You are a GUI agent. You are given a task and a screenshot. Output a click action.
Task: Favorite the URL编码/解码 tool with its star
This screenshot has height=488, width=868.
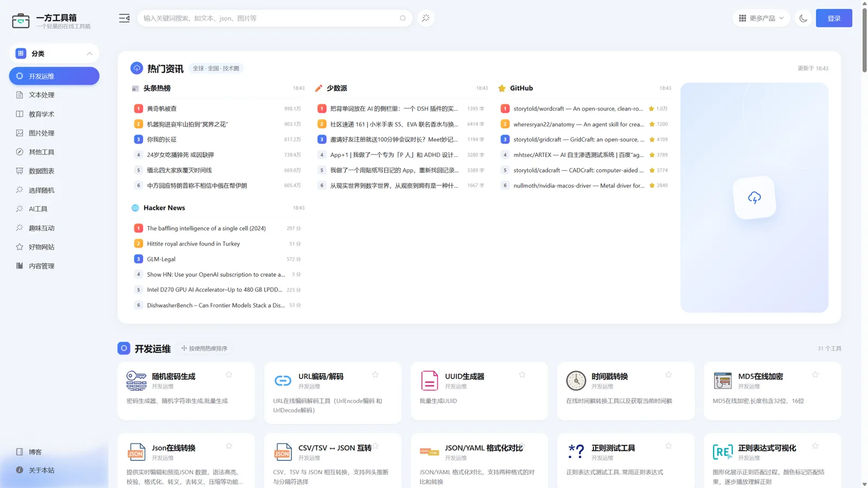375,375
